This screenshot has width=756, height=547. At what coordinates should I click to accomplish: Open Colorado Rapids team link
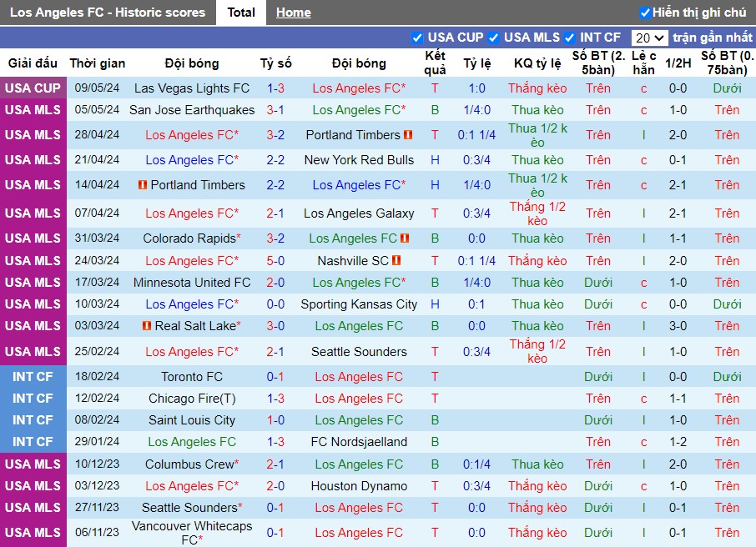pyautogui.click(x=189, y=238)
